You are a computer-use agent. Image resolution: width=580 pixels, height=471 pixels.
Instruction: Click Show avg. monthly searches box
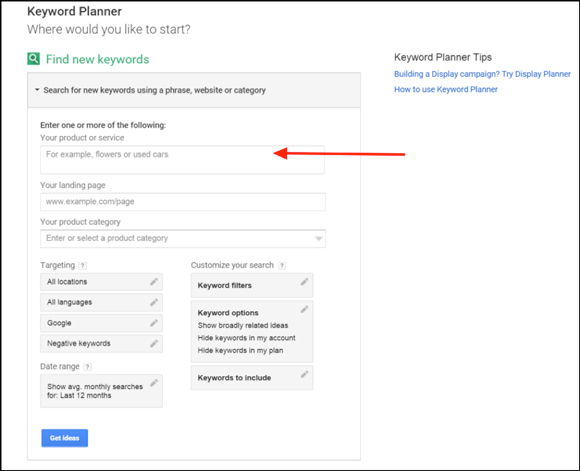[101, 391]
